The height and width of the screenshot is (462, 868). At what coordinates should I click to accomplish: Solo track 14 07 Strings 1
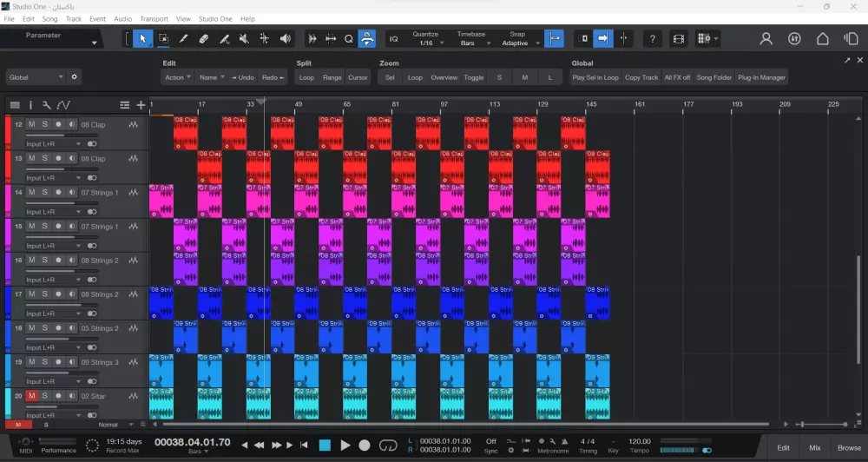coord(45,193)
